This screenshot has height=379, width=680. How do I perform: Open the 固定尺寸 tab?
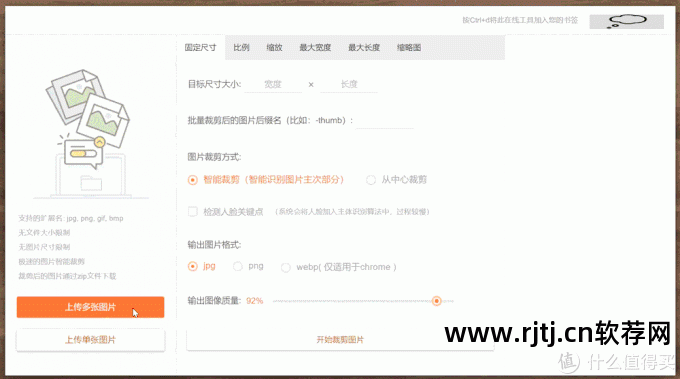(200, 47)
